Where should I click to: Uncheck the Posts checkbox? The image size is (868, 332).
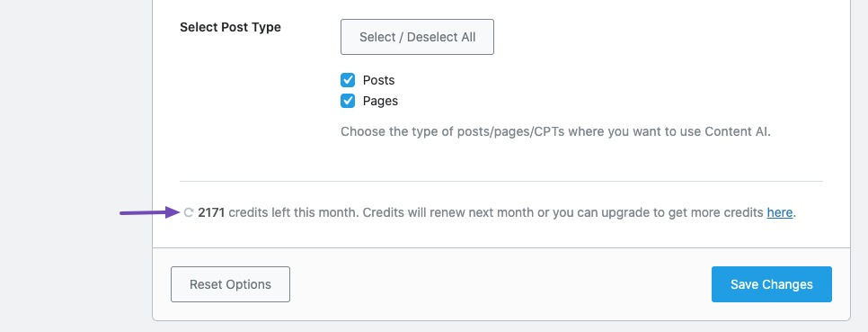[348, 80]
